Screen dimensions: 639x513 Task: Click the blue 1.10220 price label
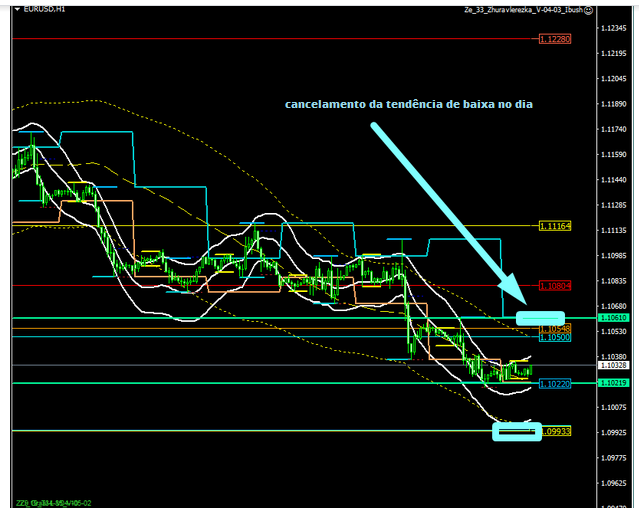click(555, 383)
